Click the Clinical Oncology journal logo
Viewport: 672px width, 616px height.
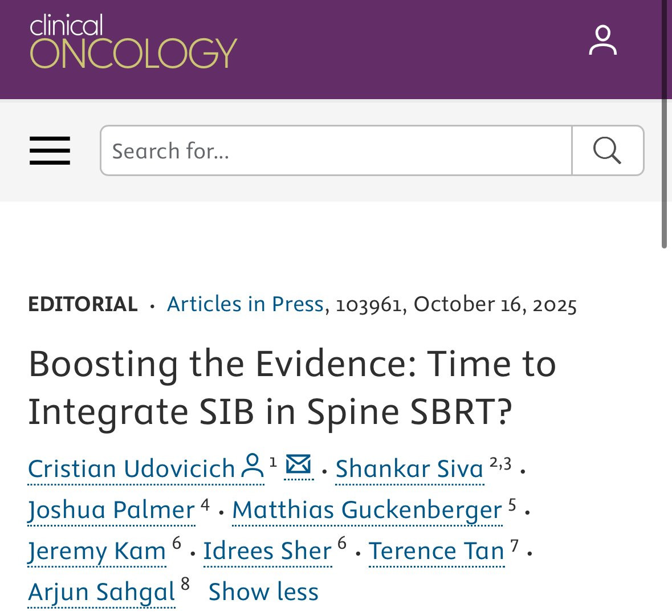133,42
